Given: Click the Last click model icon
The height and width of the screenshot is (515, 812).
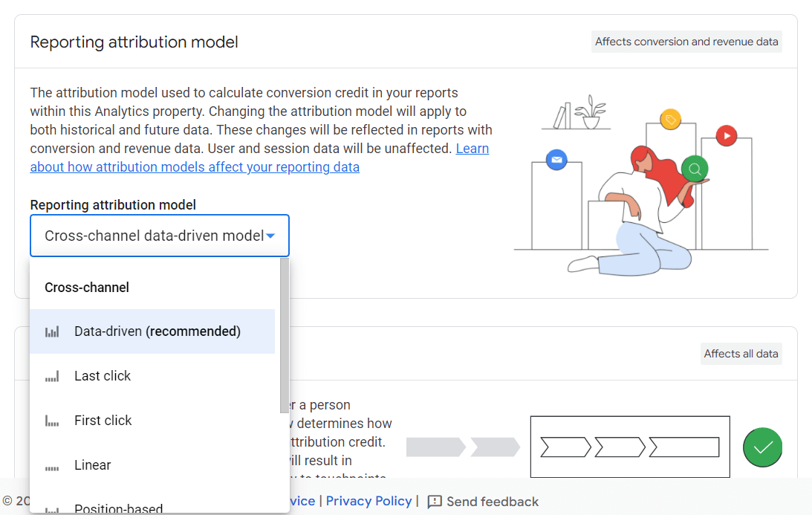Looking at the screenshot, I should point(52,376).
